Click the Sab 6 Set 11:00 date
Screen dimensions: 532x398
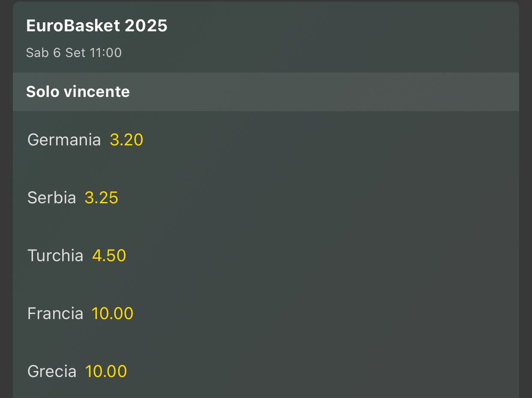click(x=74, y=53)
